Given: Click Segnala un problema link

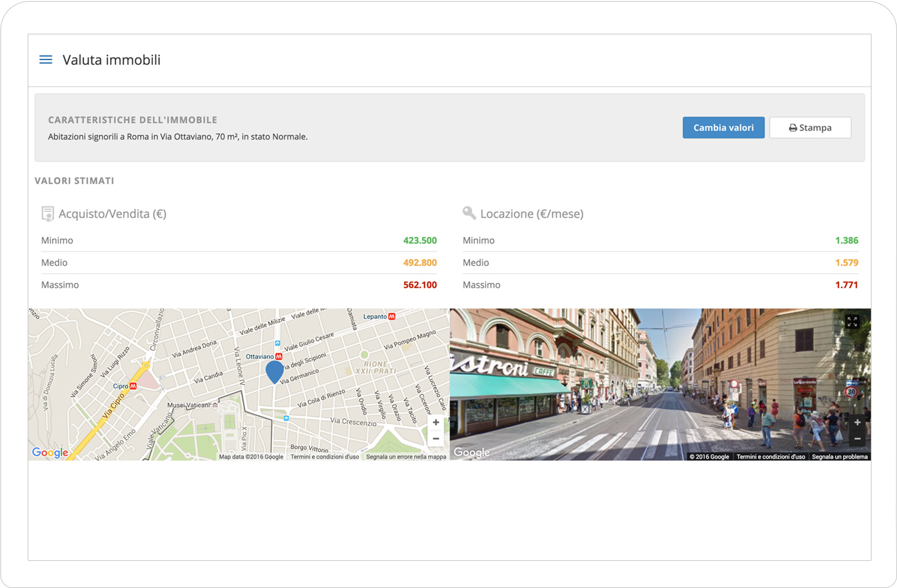Looking at the screenshot, I should click(839, 457).
